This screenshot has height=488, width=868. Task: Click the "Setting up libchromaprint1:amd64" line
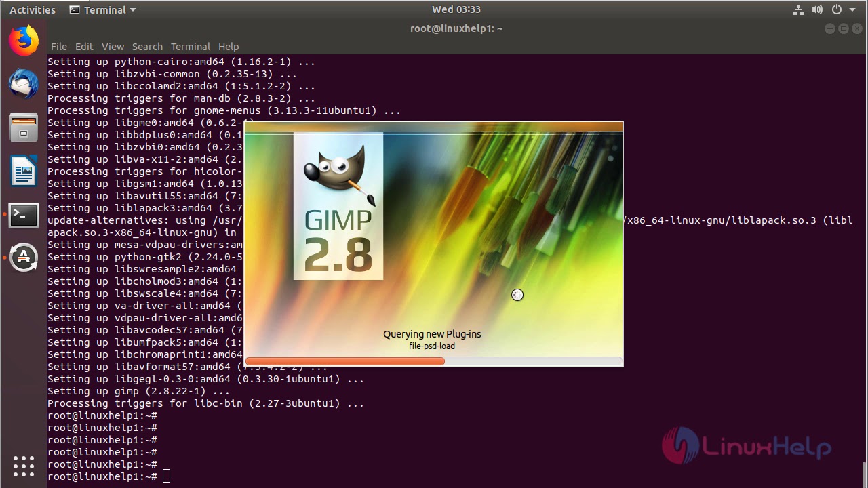145,354
